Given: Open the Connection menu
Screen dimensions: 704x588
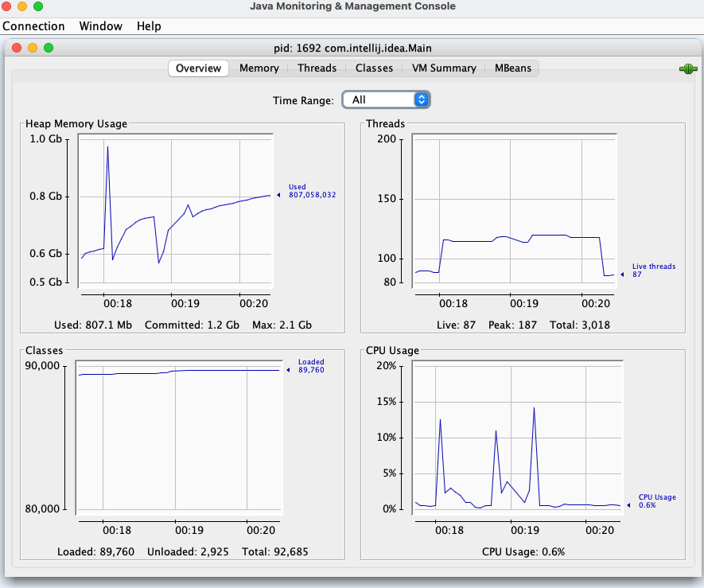Looking at the screenshot, I should click(x=33, y=26).
